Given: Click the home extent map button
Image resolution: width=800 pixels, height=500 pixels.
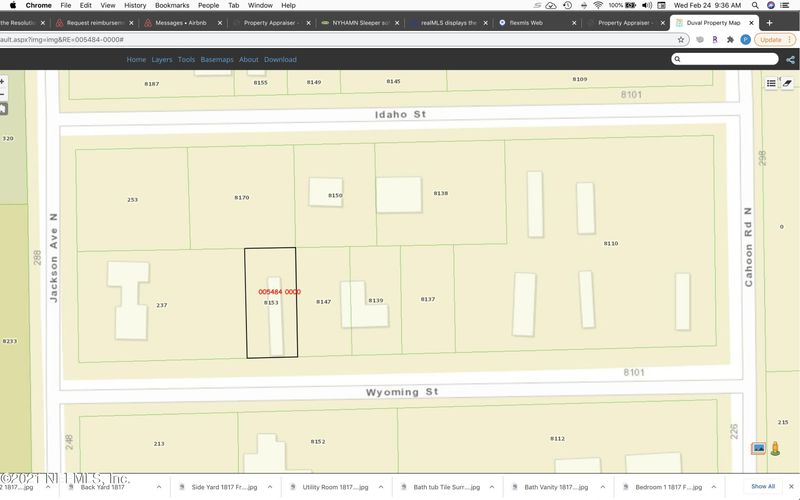Looking at the screenshot, I should coord(3,109).
